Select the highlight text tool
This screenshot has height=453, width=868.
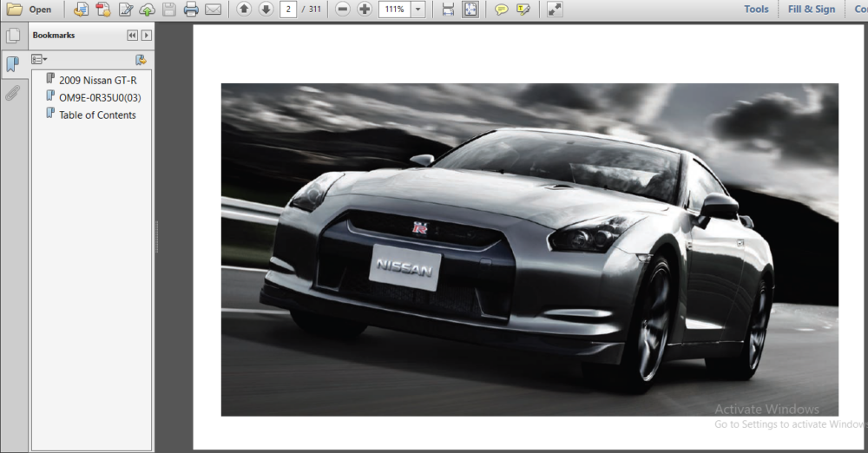[x=523, y=10]
